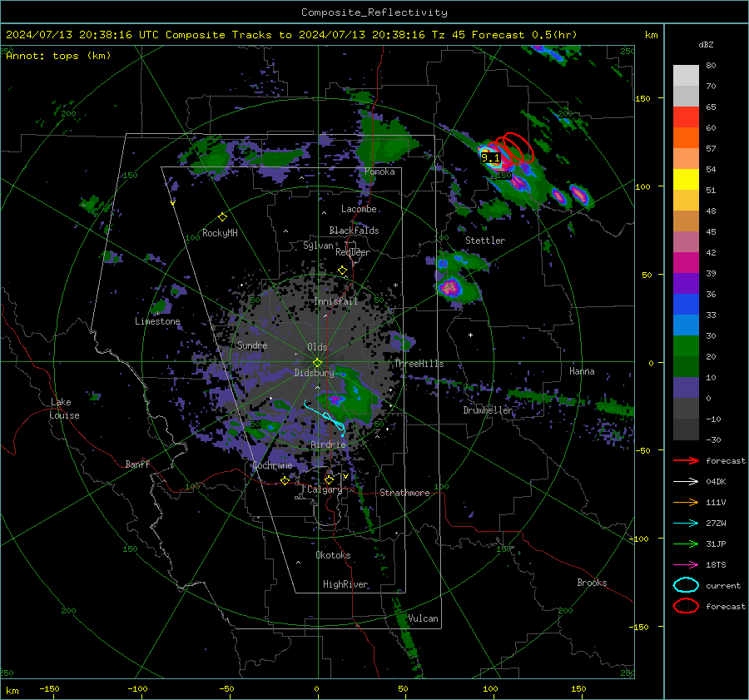Click the red forecast arrow in legend
This screenshot has height=700, width=749.
tap(686, 460)
